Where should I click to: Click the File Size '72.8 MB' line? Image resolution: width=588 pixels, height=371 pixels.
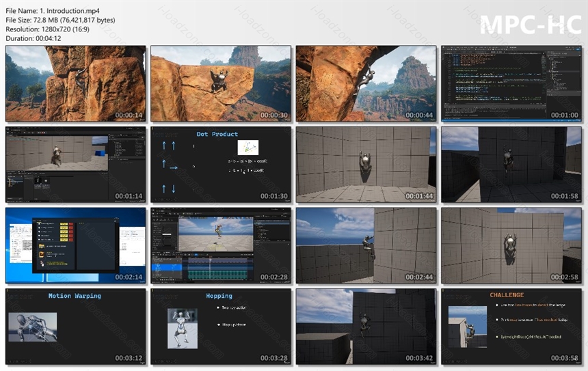(x=60, y=20)
